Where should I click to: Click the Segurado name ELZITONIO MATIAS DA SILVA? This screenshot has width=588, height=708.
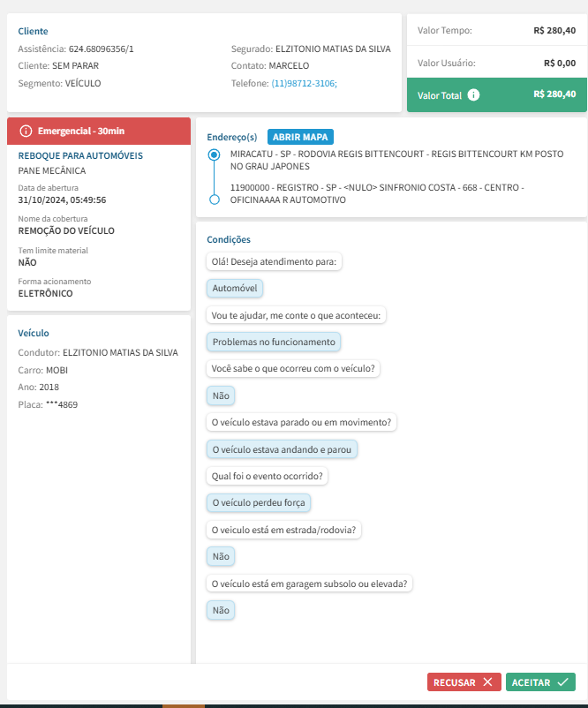click(334, 49)
